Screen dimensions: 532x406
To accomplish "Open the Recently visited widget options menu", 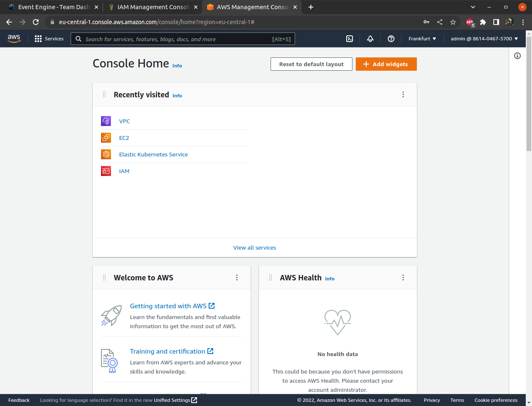I will [403, 94].
